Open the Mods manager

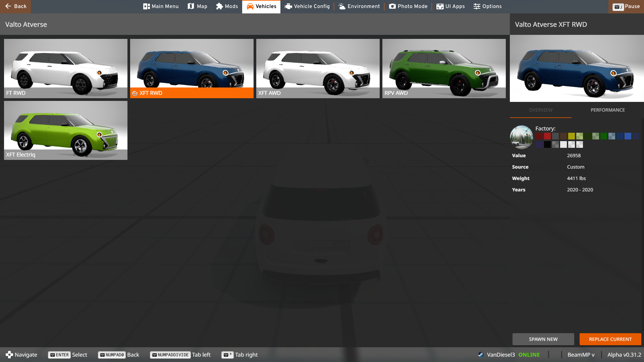(x=227, y=6)
